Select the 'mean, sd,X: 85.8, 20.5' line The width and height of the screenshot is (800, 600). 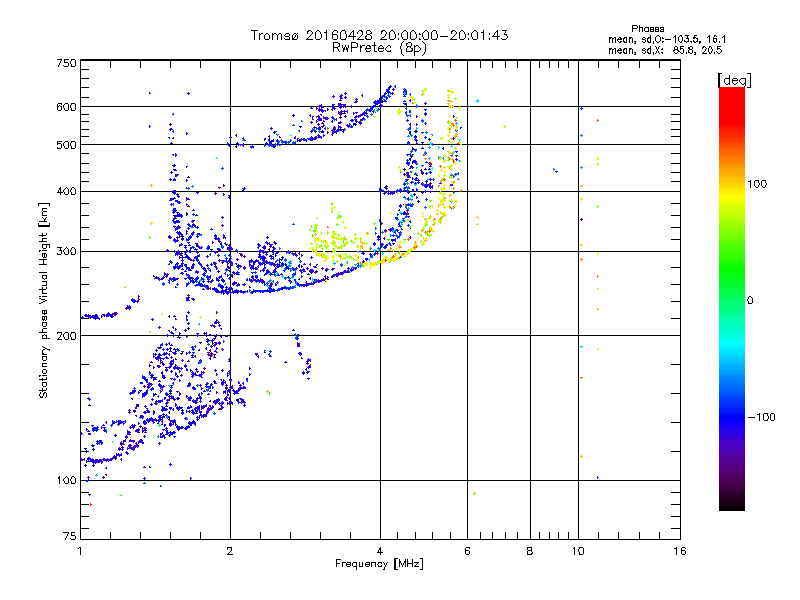[665, 50]
